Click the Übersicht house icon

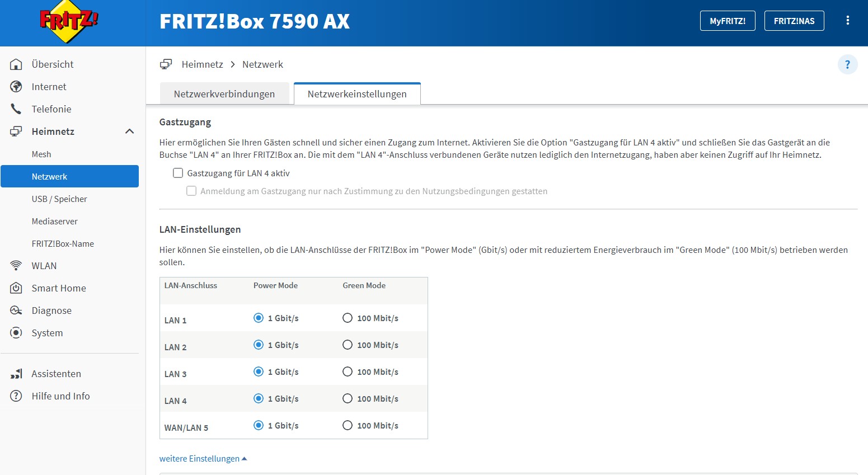pos(16,64)
